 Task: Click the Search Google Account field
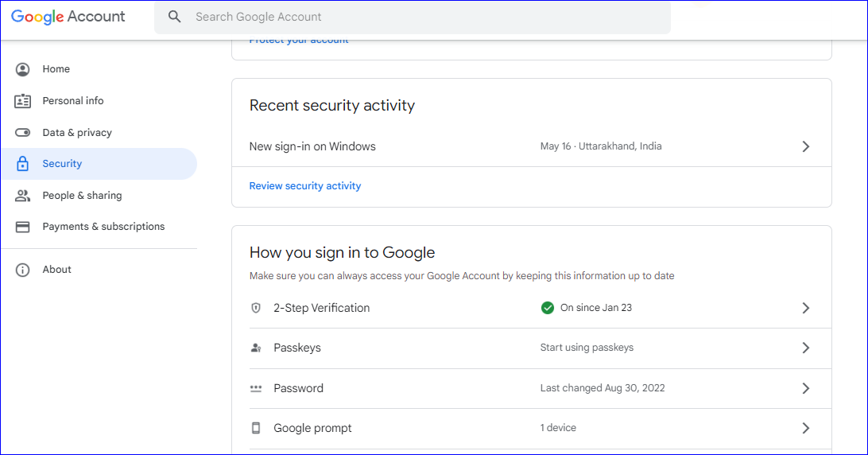coord(413,17)
